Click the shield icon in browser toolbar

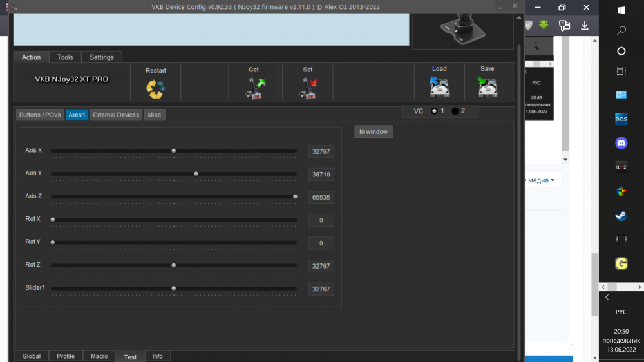[x=529, y=26]
